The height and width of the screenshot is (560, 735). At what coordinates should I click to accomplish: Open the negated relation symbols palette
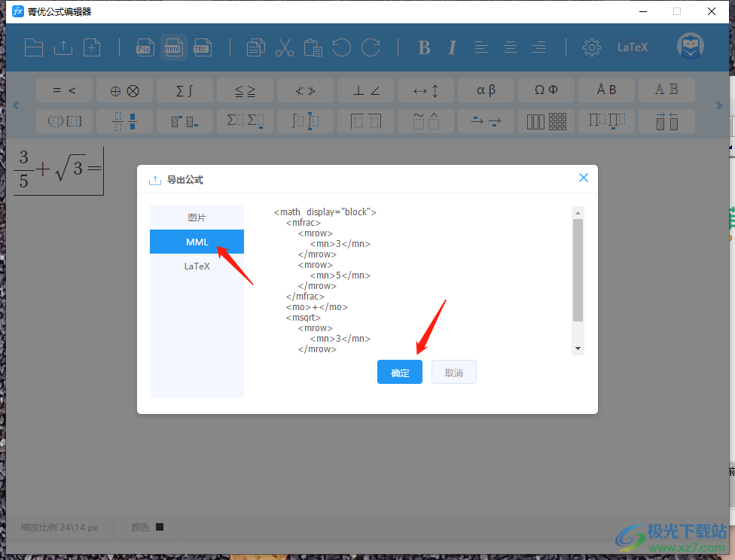tap(305, 90)
